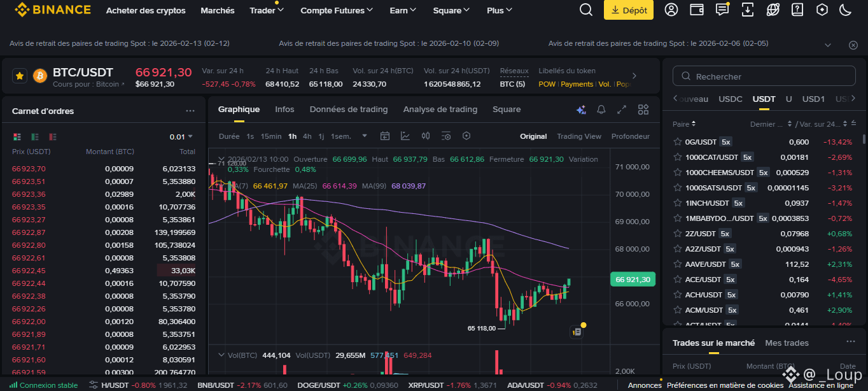This screenshot has width=868, height=391.
Task: Click the hexagon settings icon in header
Action: click(822, 10)
